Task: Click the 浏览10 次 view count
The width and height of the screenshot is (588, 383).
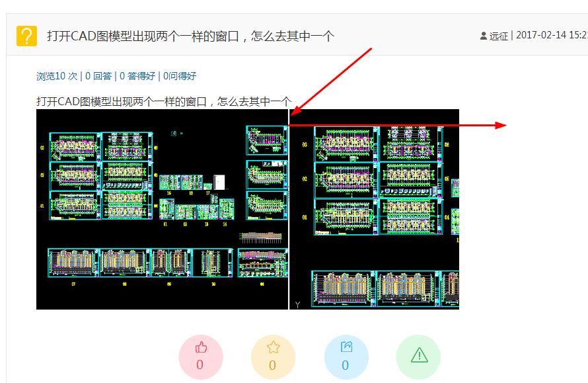Action: (57, 76)
